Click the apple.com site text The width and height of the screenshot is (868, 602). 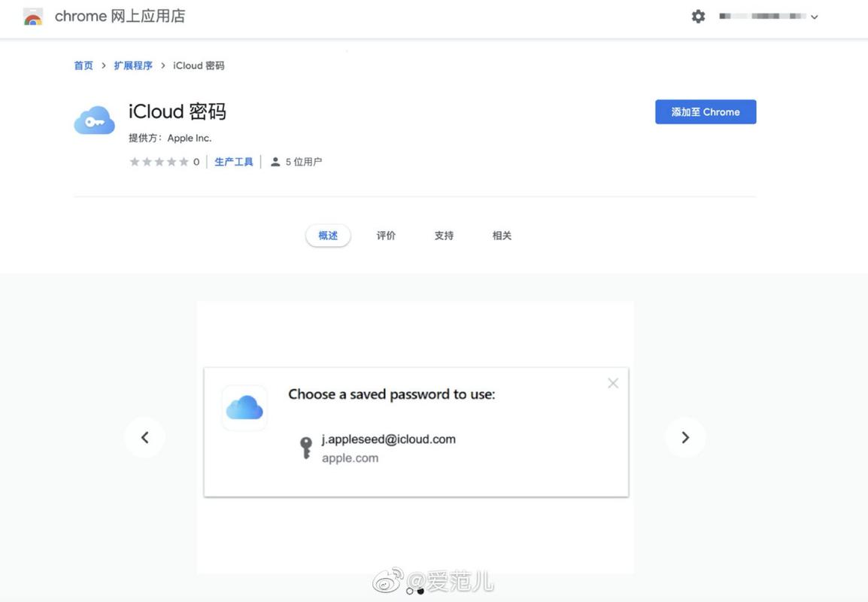[x=351, y=458]
